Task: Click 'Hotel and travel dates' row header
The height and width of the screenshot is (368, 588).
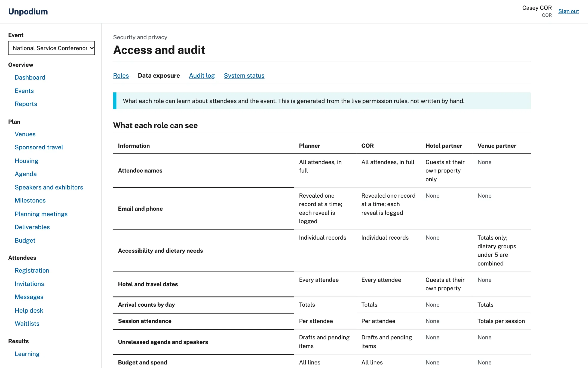Action: click(x=204, y=284)
